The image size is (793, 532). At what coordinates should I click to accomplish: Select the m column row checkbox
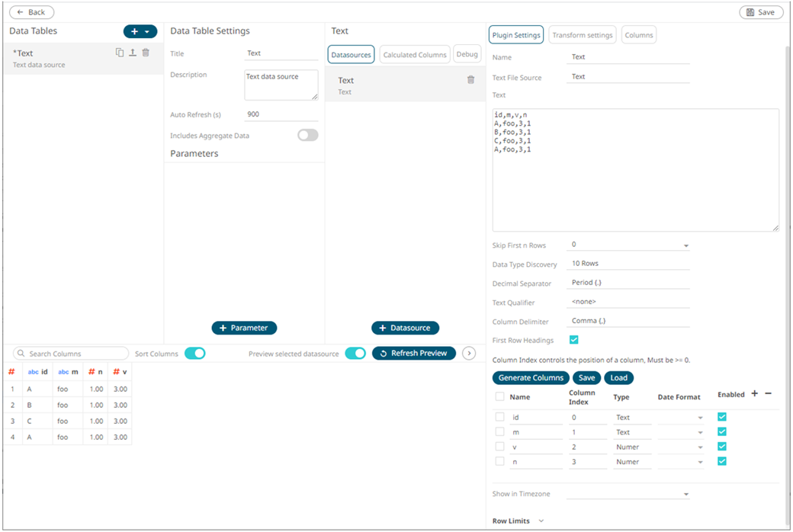coord(499,431)
